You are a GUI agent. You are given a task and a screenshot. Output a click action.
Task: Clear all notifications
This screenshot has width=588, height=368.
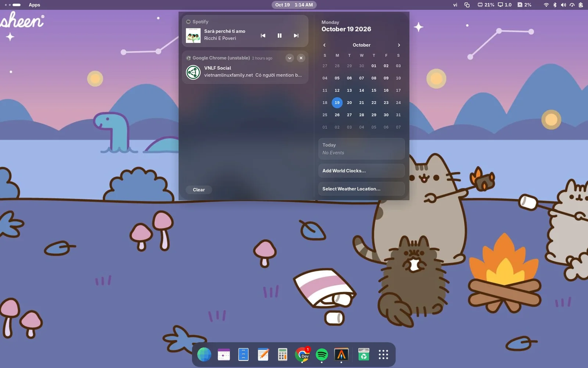pyautogui.click(x=199, y=190)
